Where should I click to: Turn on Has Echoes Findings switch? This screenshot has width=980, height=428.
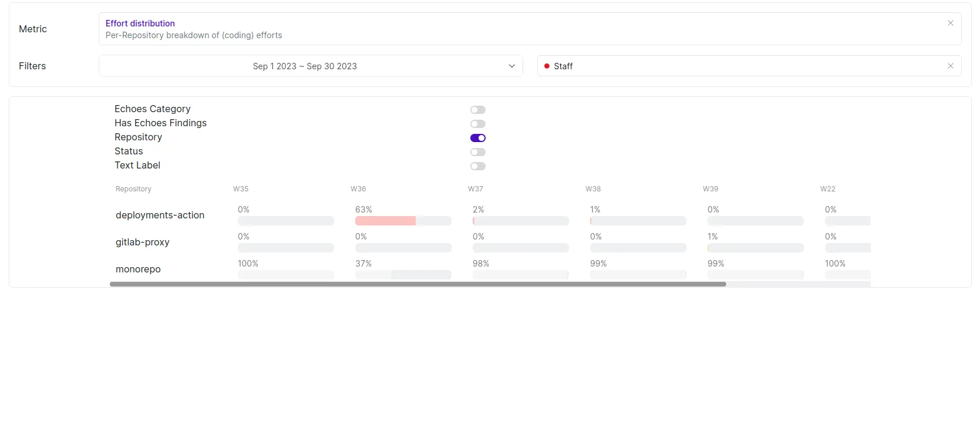click(477, 124)
